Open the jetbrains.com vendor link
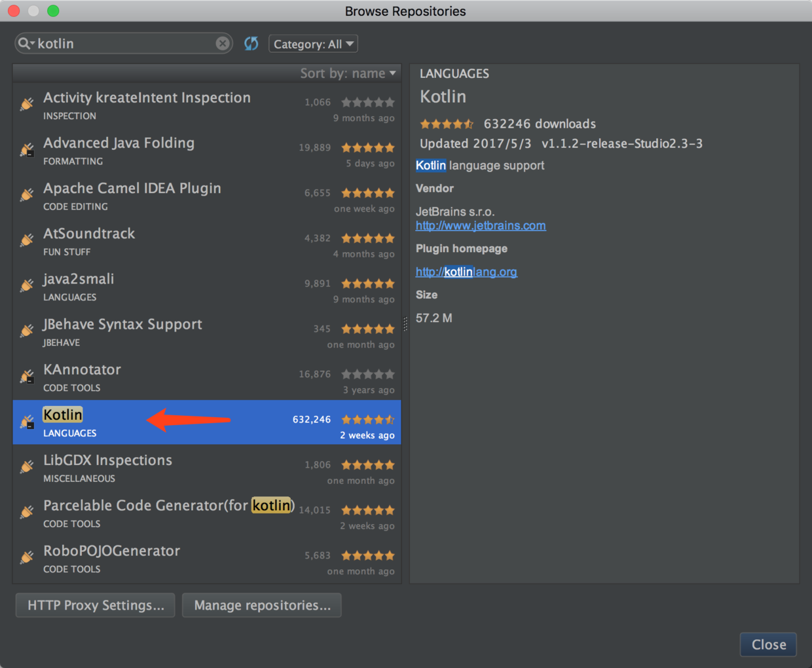Image resolution: width=812 pixels, height=668 pixels. tap(481, 225)
